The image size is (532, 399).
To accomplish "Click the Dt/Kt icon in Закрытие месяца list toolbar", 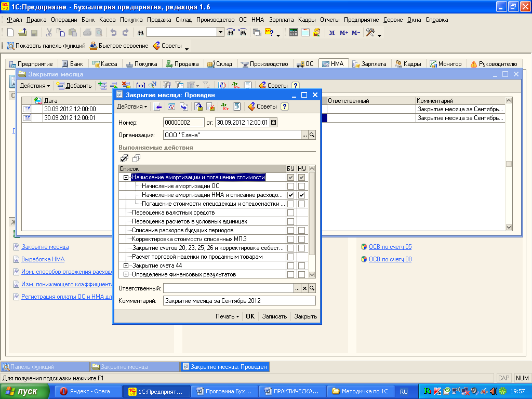I will click(x=235, y=86).
